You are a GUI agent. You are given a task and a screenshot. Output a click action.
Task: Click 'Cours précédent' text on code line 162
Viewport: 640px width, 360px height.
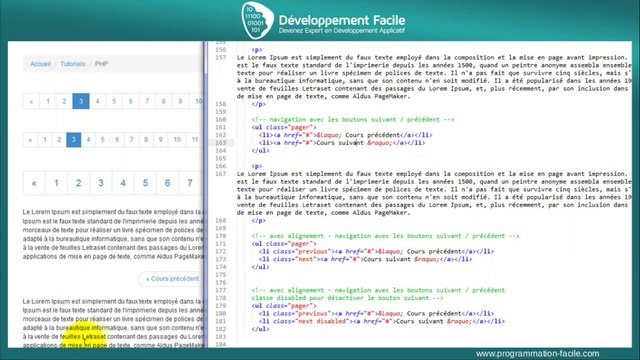point(372,135)
